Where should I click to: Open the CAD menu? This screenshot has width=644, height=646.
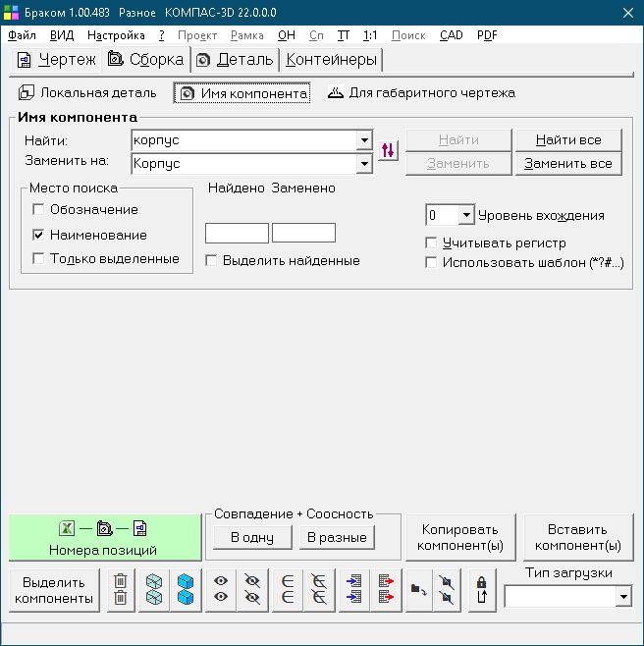point(452,35)
